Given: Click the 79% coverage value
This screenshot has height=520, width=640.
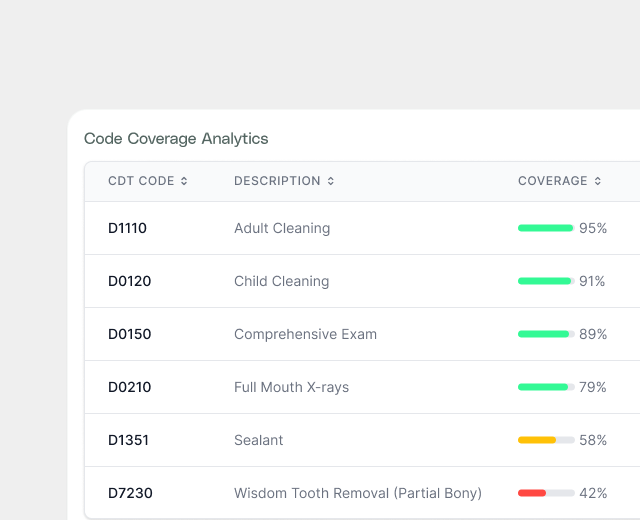Looking at the screenshot, I should pos(593,387).
